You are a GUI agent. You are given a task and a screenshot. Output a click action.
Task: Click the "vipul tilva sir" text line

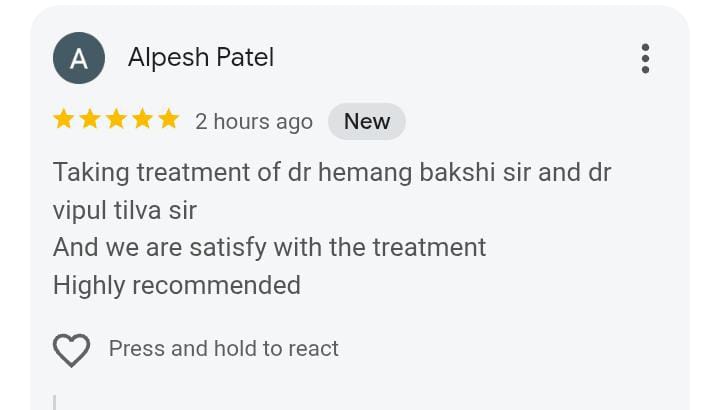click(125, 210)
